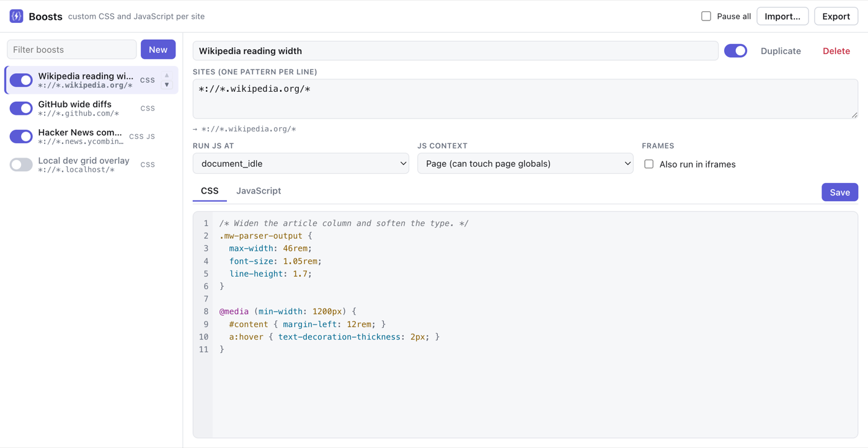
Task: Switch to the JavaScript tab
Action: [x=259, y=190]
